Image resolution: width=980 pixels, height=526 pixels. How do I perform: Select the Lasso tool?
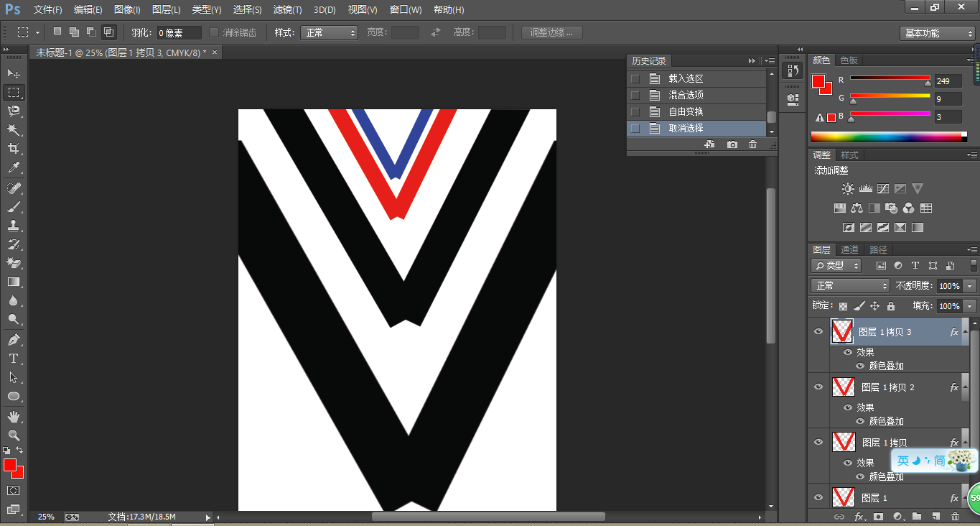(x=14, y=111)
